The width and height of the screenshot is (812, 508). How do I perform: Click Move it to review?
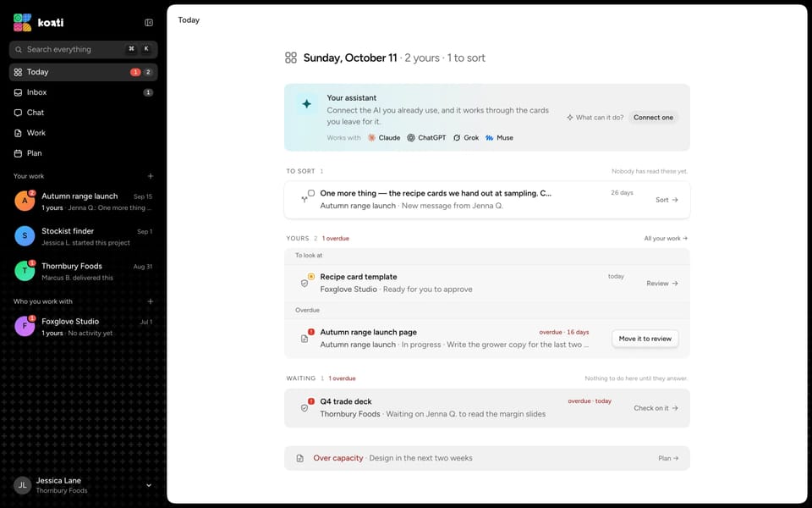point(645,339)
